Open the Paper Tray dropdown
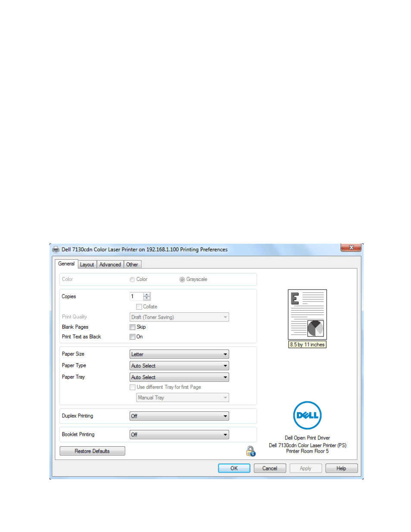The height and width of the screenshot is (532, 411). (179, 377)
